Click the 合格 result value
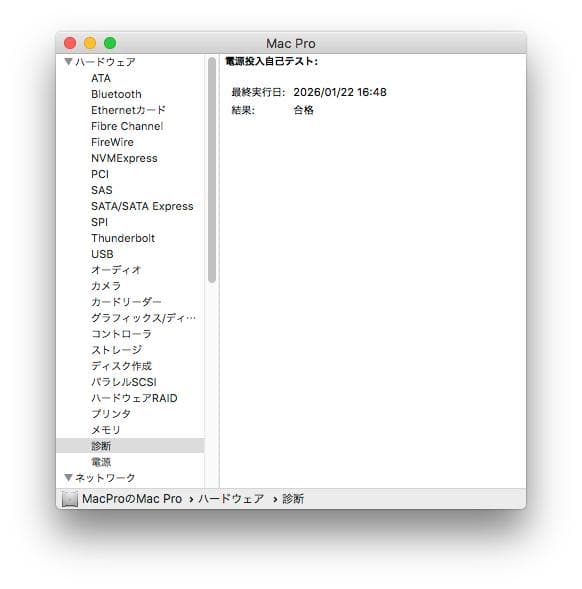Viewport: 582px width, 589px height. click(304, 110)
